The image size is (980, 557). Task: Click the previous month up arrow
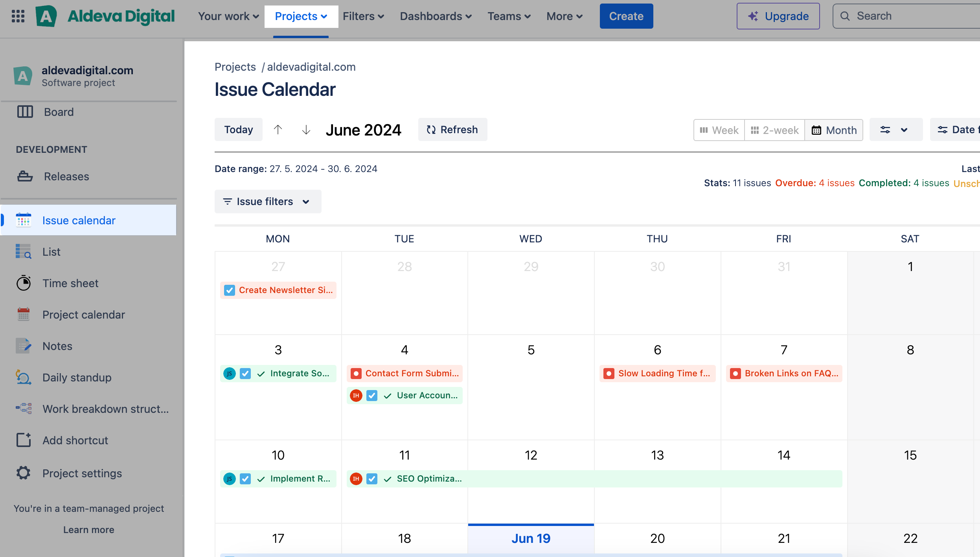point(278,130)
